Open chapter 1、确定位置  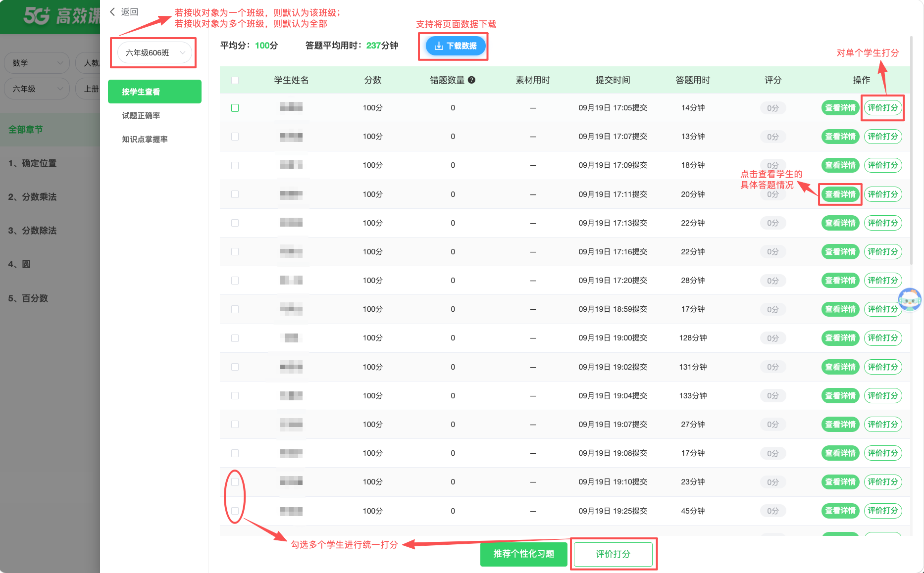[x=32, y=163]
